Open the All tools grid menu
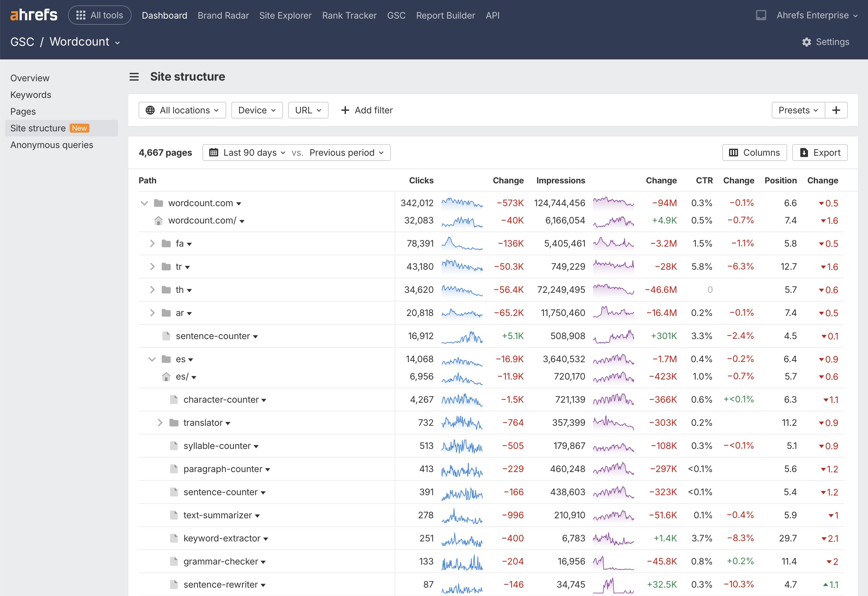This screenshot has width=868, height=596. [x=100, y=15]
